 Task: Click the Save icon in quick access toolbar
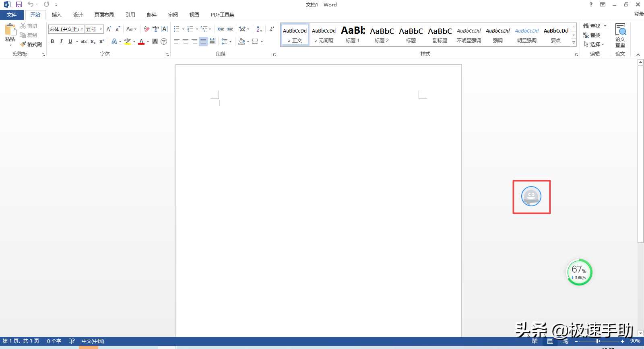click(19, 4)
